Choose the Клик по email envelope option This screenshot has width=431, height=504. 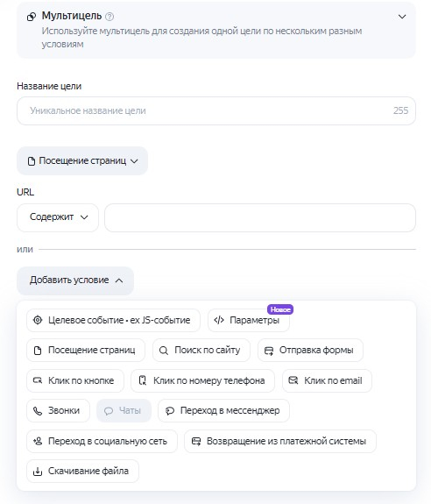(327, 380)
